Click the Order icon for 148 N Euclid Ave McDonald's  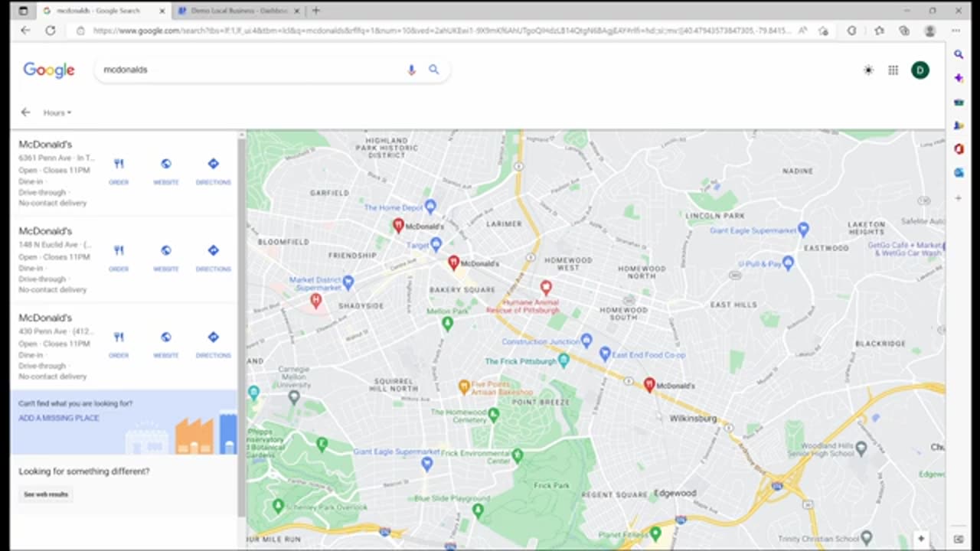119,250
